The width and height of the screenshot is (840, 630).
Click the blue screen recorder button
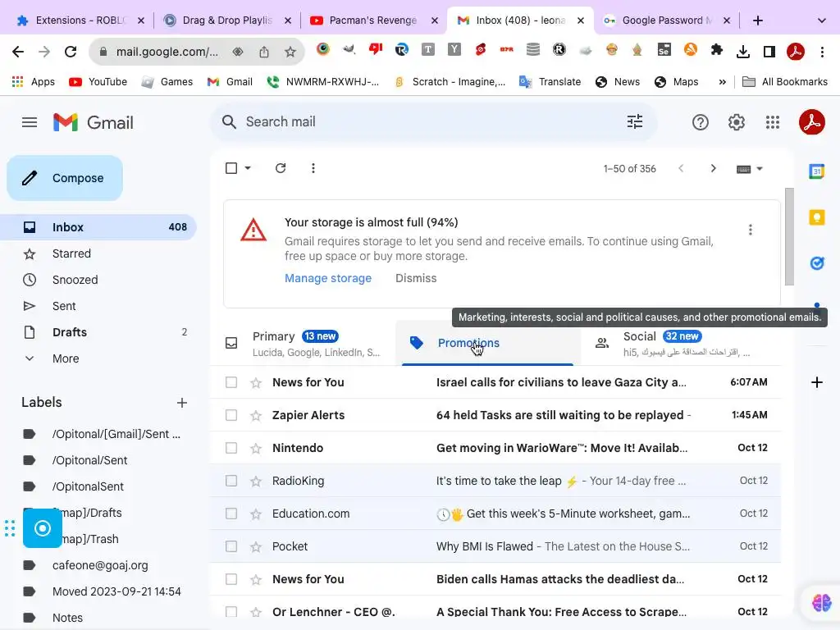(x=43, y=528)
